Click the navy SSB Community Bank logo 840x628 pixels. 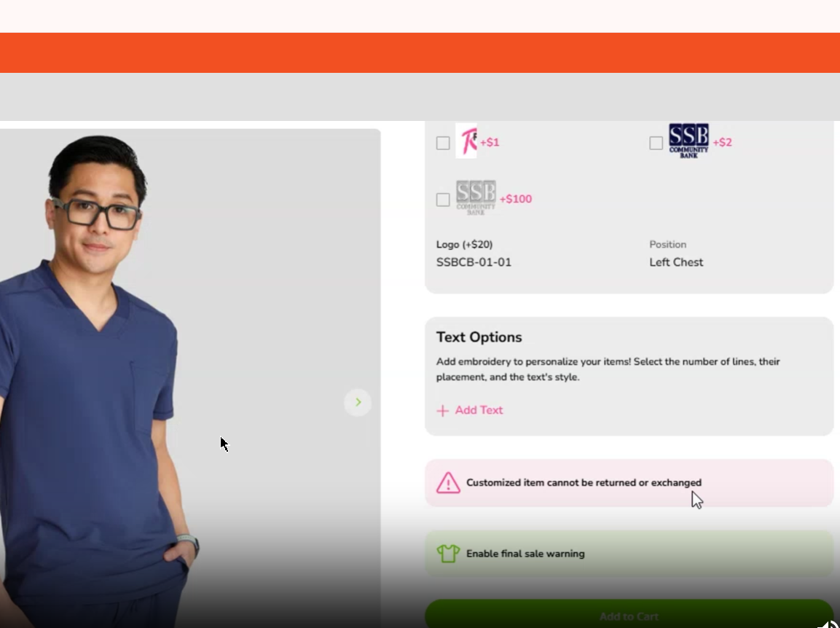[x=688, y=141]
